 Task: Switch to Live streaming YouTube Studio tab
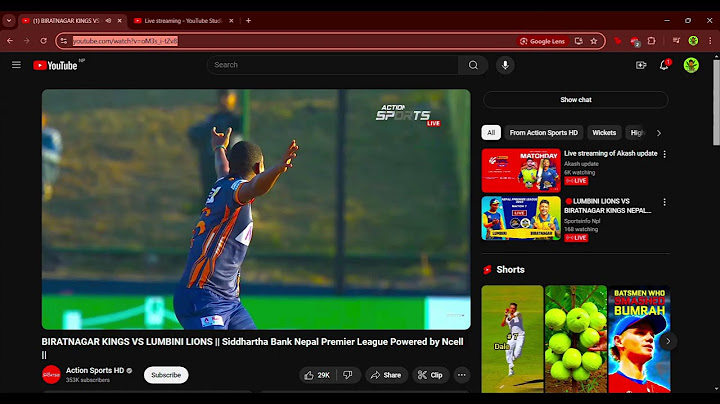183,21
